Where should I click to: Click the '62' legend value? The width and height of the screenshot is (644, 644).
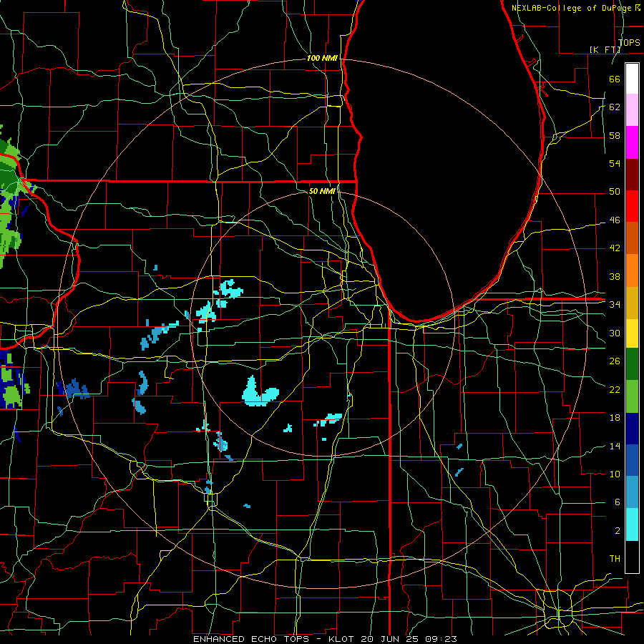(615, 107)
